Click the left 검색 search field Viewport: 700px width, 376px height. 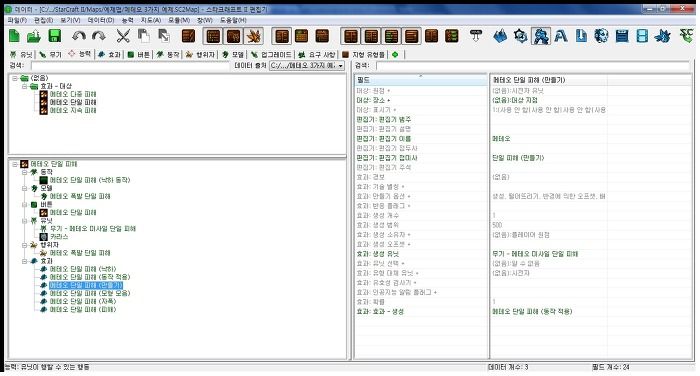tap(129, 66)
